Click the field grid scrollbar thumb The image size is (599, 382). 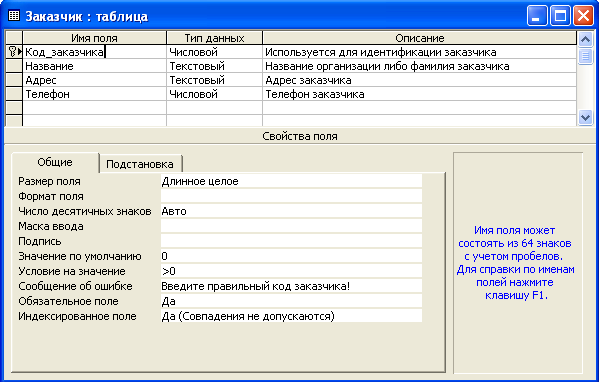pos(585,56)
